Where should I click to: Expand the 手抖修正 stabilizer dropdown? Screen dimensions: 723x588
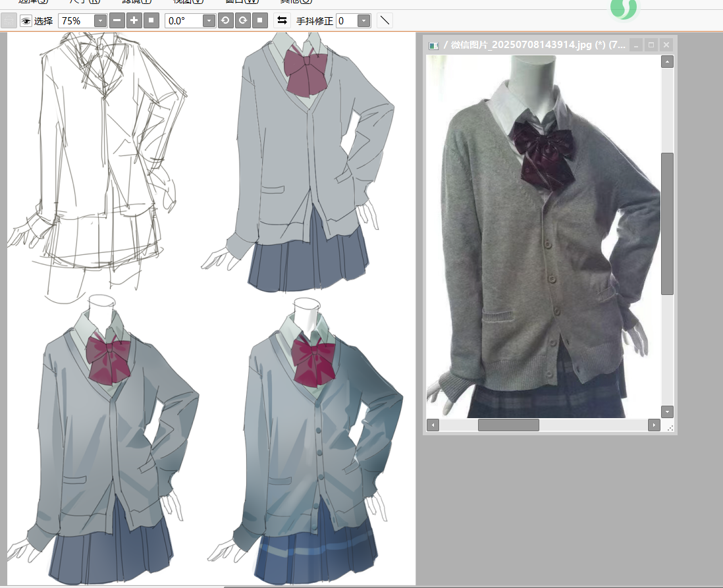363,21
